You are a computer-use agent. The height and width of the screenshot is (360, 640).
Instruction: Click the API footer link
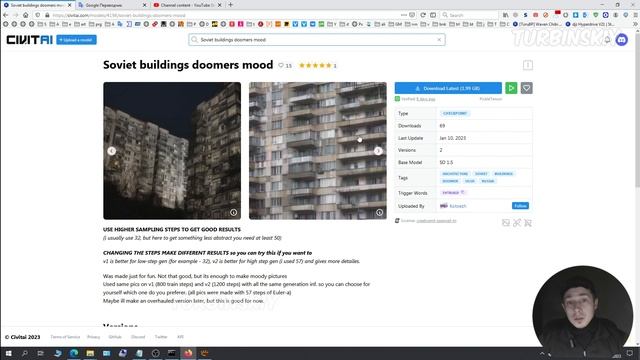click(x=180, y=337)
